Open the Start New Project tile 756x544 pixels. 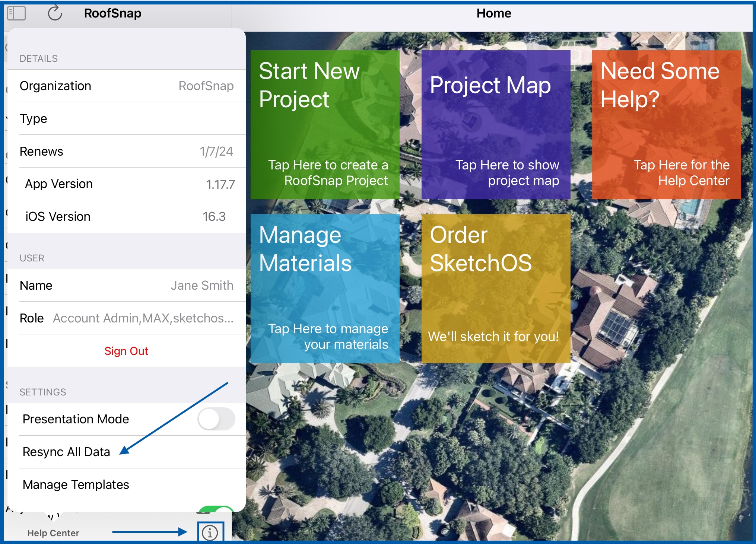tap(325, 125)
